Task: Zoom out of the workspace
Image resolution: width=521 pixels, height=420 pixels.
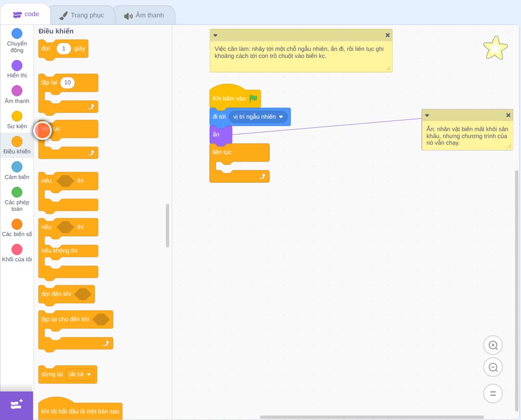Action: tap(493, 367)
